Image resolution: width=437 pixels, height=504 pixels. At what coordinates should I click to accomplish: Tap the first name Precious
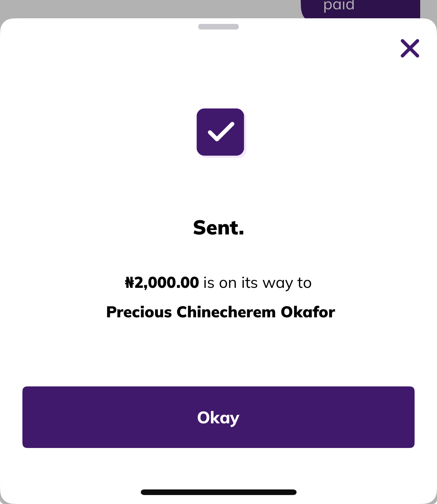pyautogui.click(x=139, y=312)
